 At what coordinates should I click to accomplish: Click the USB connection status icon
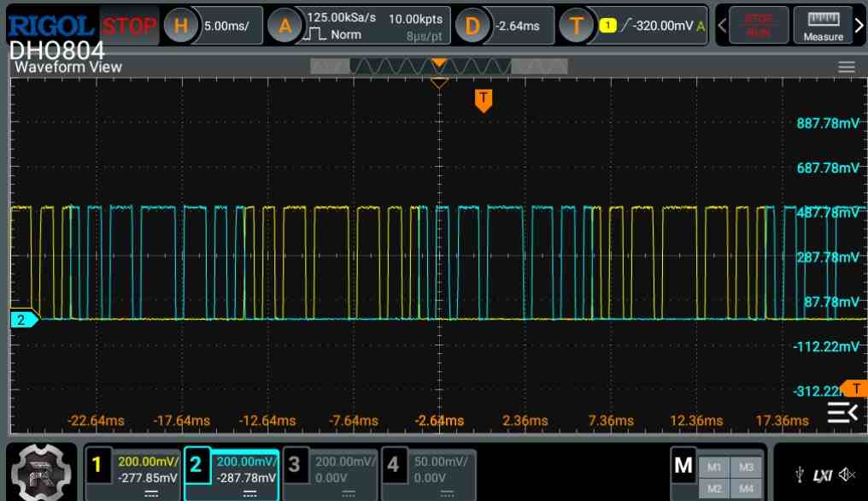tap(800, 474)
